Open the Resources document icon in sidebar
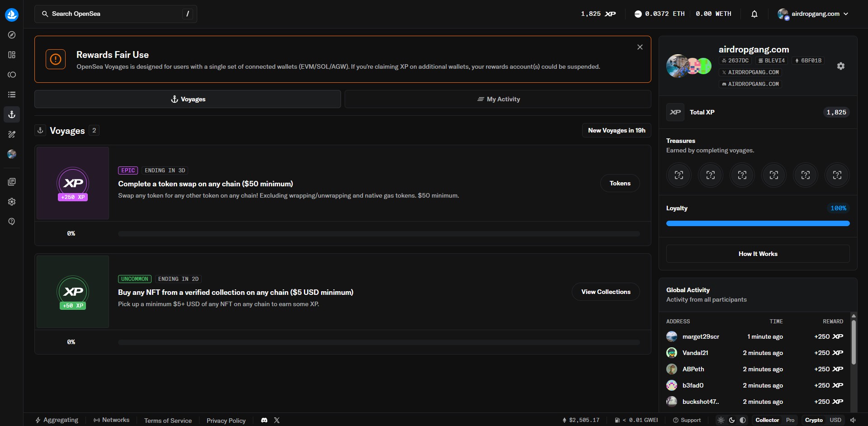The image size is (868, 426). coord(12,182)
